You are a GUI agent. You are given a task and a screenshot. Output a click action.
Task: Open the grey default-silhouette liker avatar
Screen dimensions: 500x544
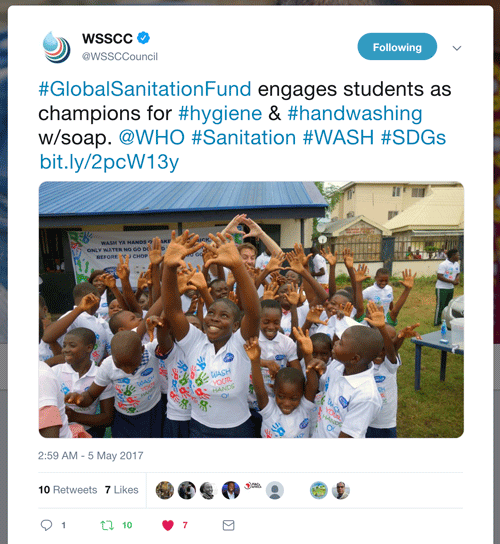tap(275, 490)
